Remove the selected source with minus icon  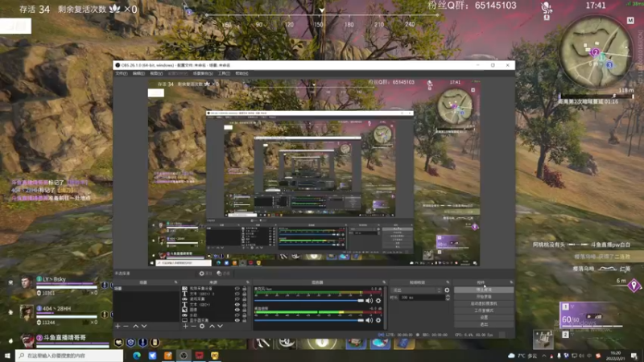(193, 327)
